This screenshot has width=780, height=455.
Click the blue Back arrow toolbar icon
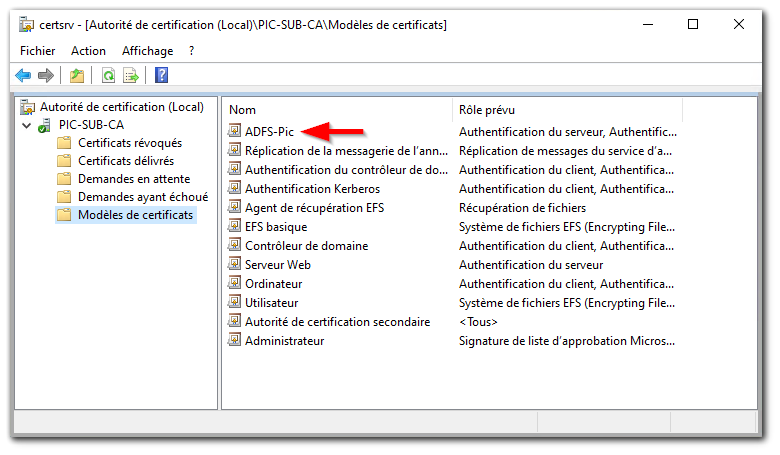(x=23, y=76)
